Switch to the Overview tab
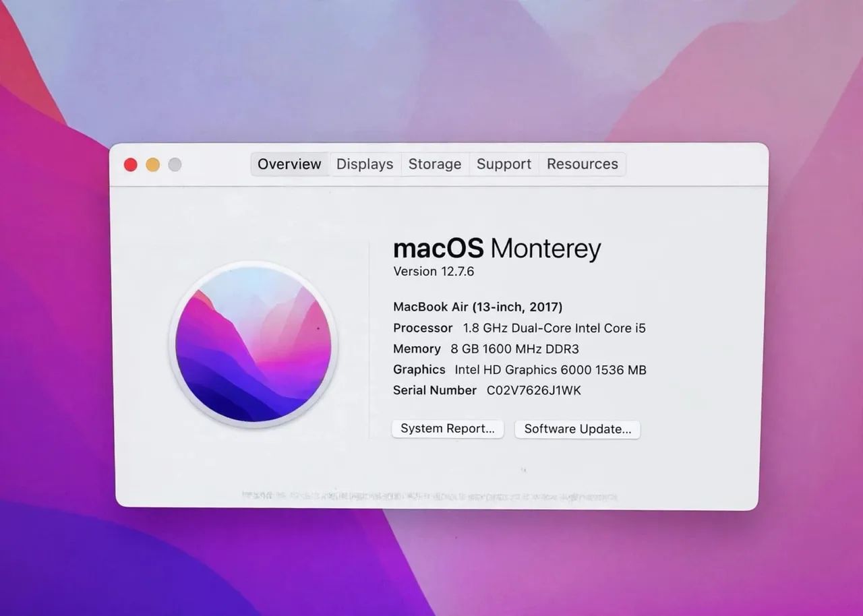This screenshot has height=616, width=863. 290,164
